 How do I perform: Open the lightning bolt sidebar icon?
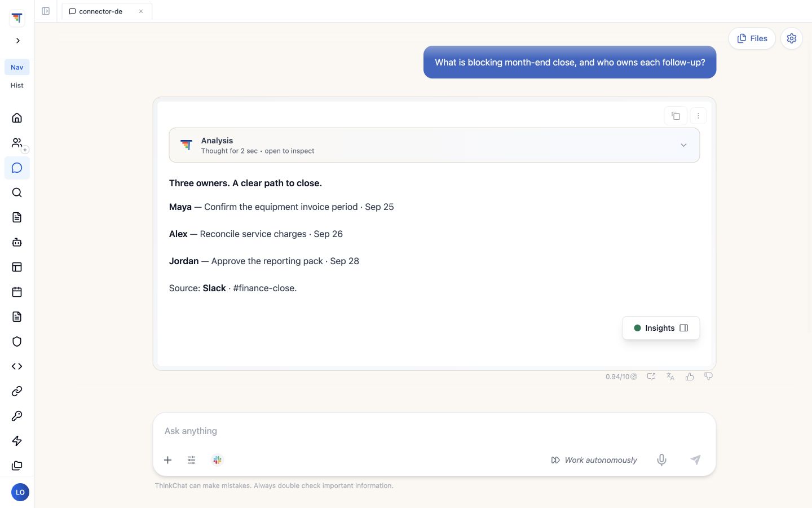pos(17,441)
